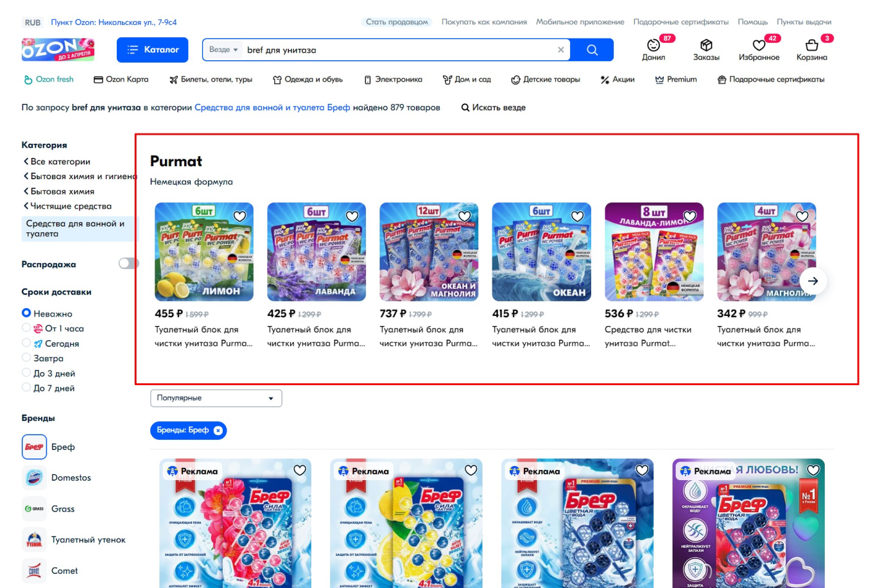The height and width of the screenshot is (588, 873).
Task: Open Ozon fresh menu item
Action: (x=49, y=80)
